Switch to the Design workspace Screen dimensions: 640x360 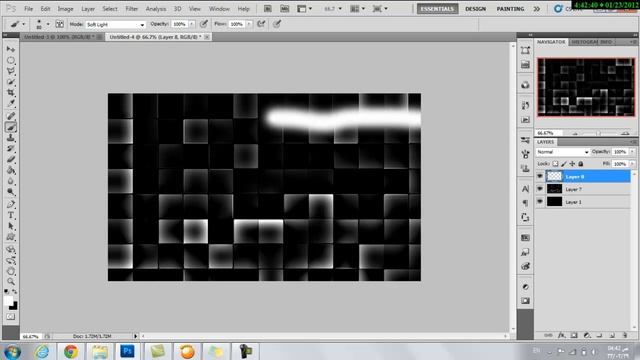[476, 9]
